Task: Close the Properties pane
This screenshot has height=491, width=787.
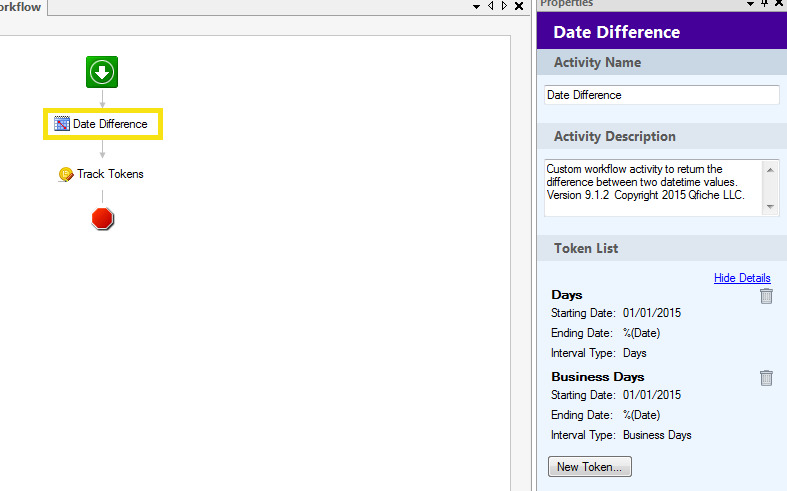Action: coord(779,3)
